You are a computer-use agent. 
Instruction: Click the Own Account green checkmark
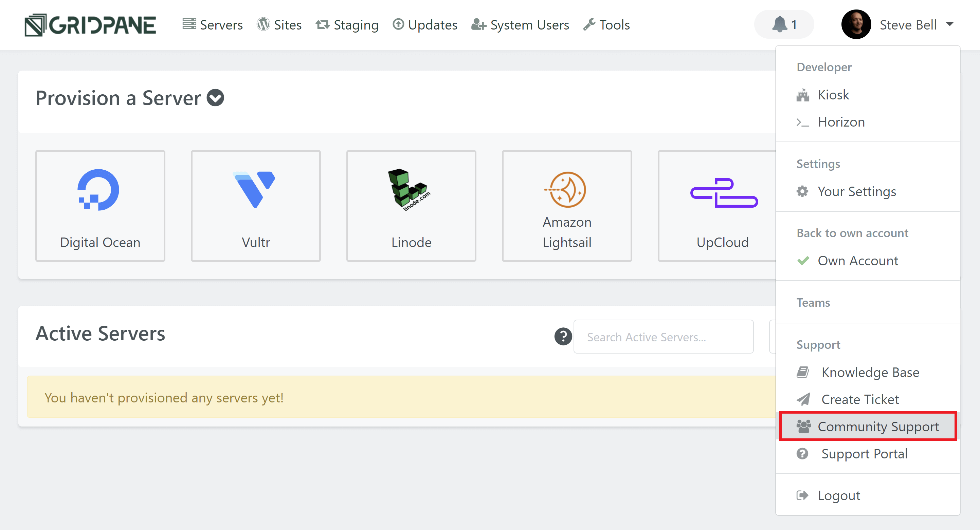tap(803, 261)
